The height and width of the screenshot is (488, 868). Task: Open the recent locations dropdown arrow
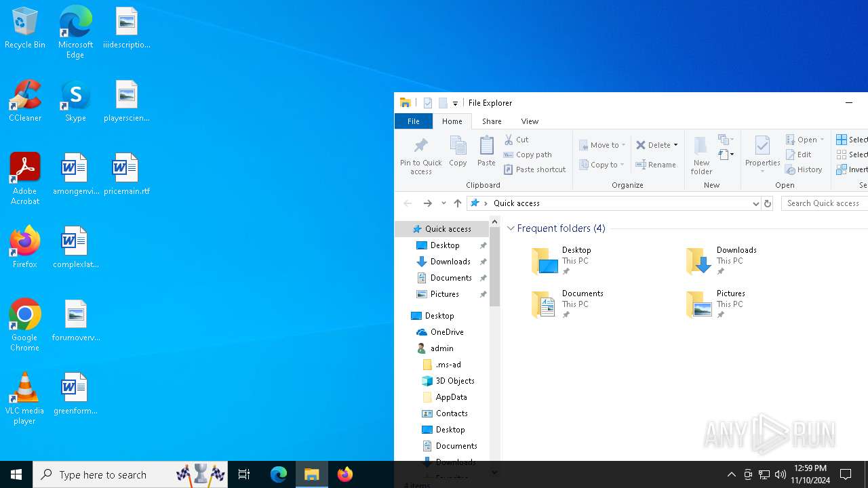pos(443,203)
